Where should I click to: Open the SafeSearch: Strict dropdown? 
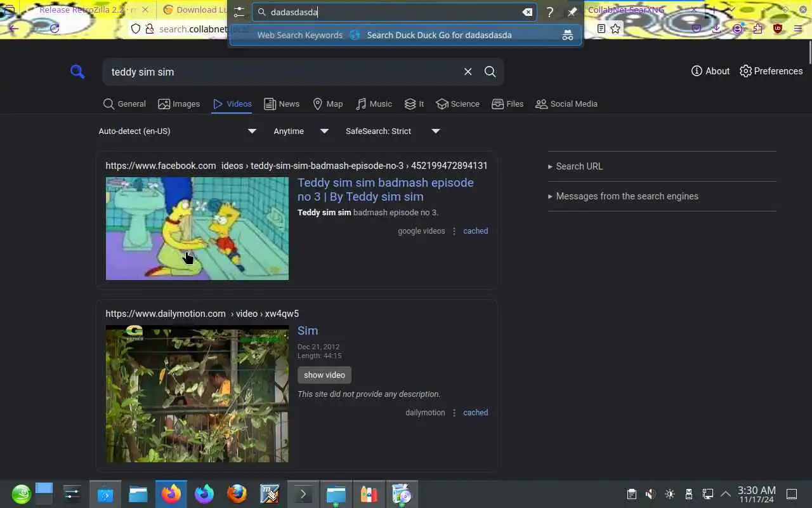click(x=393, y=131)
